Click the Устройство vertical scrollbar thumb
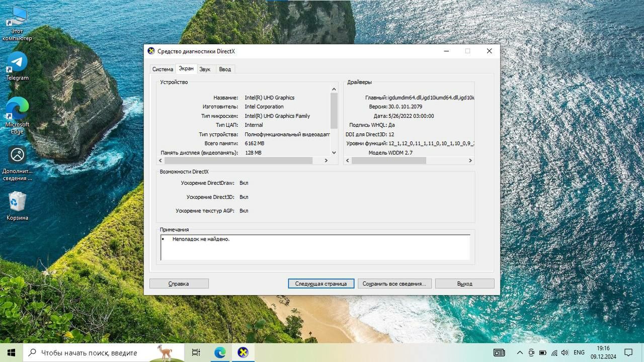The image size is (644, 362). coord(334,111)
